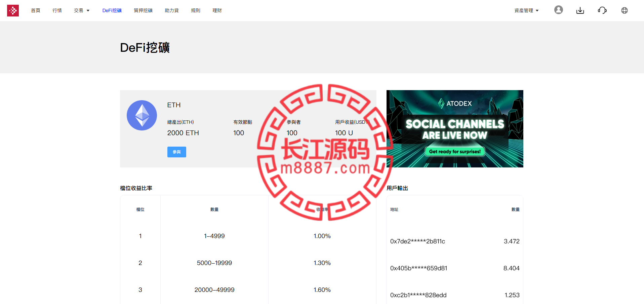The image size is (644, 304).
Task: Open the 質押挖礦 page
Action: point(143,10)
